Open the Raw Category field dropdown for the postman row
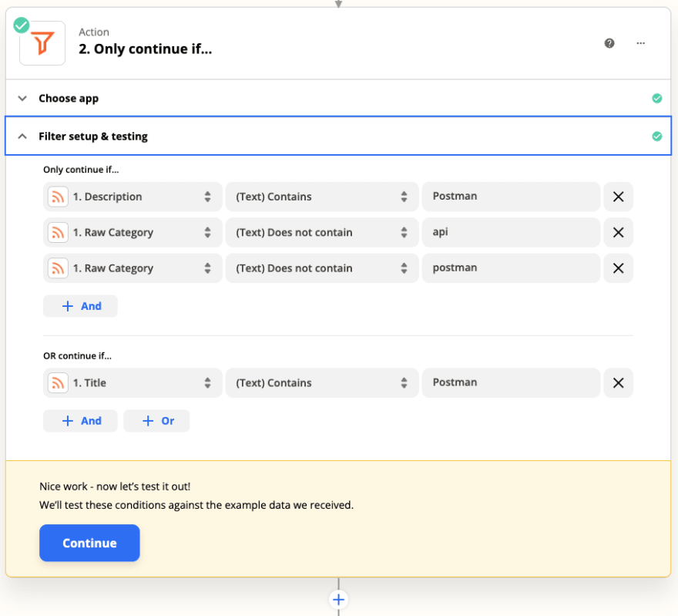 click(x=133, y=268)
